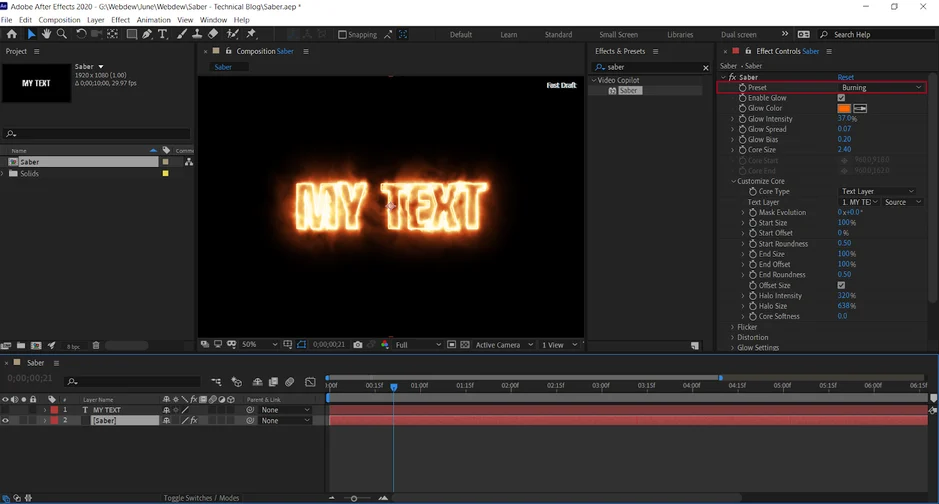Collapse the Customize Core group

(x=733, y=181)
